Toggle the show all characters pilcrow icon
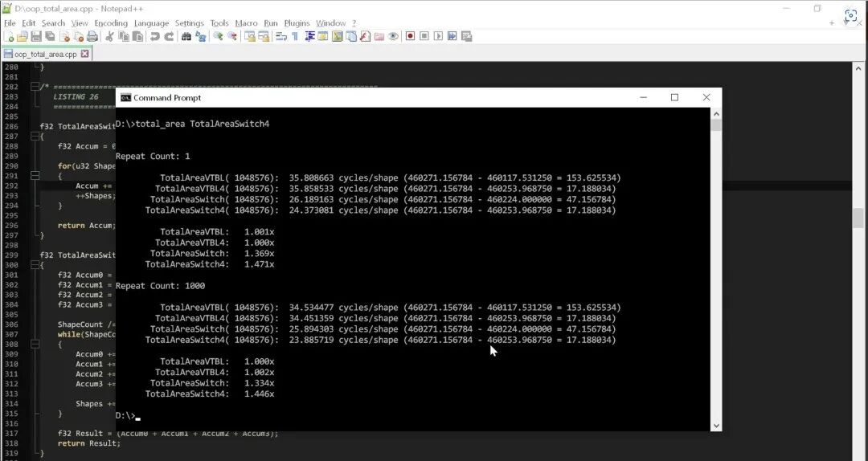 [295, 36]
